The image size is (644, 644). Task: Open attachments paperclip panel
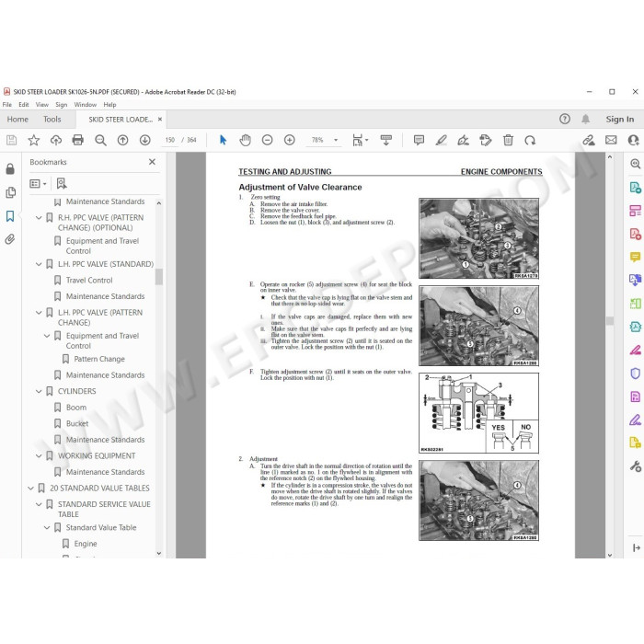click(x=10, y=239)
